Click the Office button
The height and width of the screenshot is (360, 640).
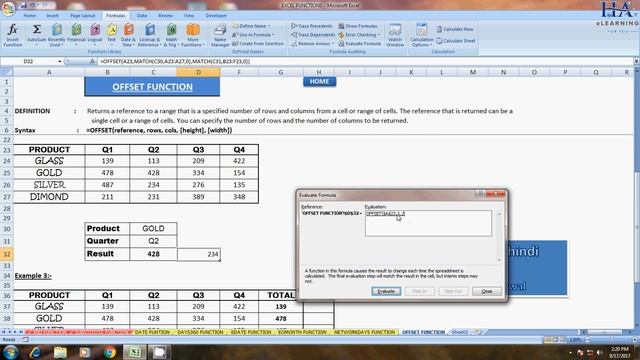tap(8, 8)
